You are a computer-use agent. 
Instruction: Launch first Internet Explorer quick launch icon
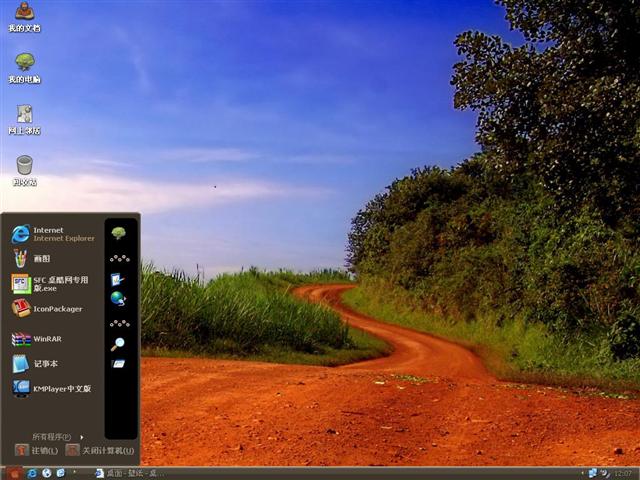[31, 473]
